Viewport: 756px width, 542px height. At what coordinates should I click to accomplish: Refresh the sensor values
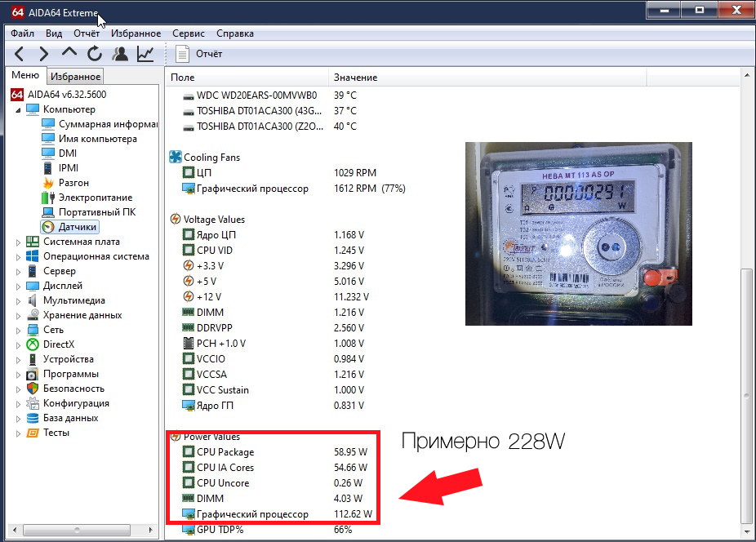coord(95,54)
